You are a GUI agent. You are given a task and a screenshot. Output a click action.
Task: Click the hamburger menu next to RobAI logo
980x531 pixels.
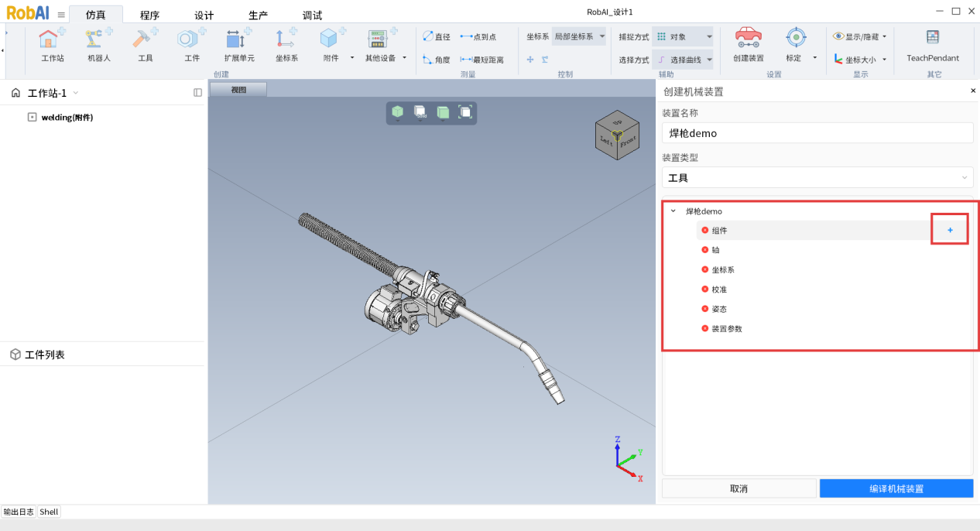point(61,14)
